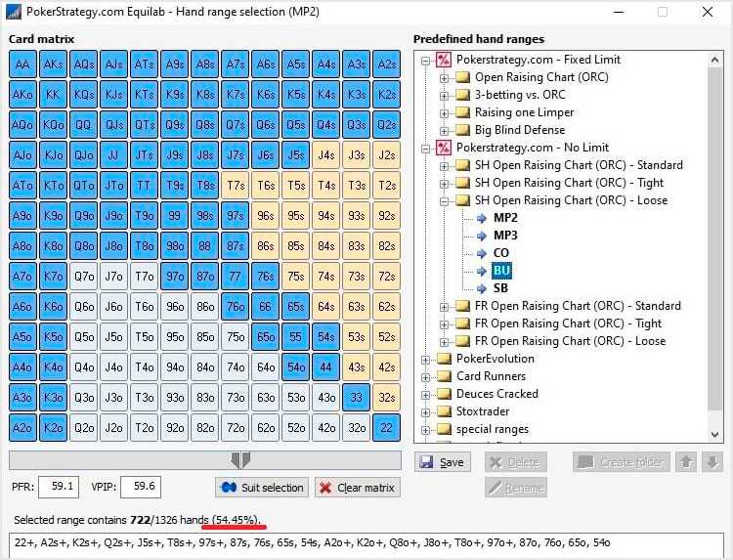733x560 pixels.
Task: Click the move down arrow button
Action: [x=712, y=462]
